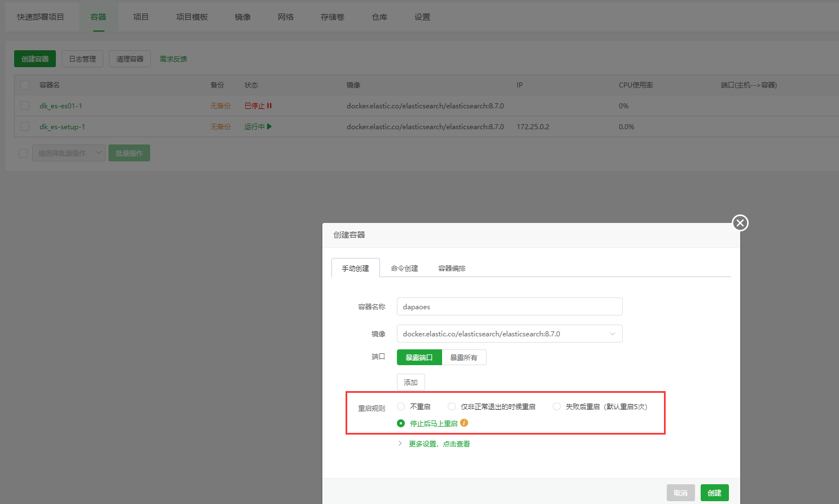Select 暴露端口 port option

[419, 357]
